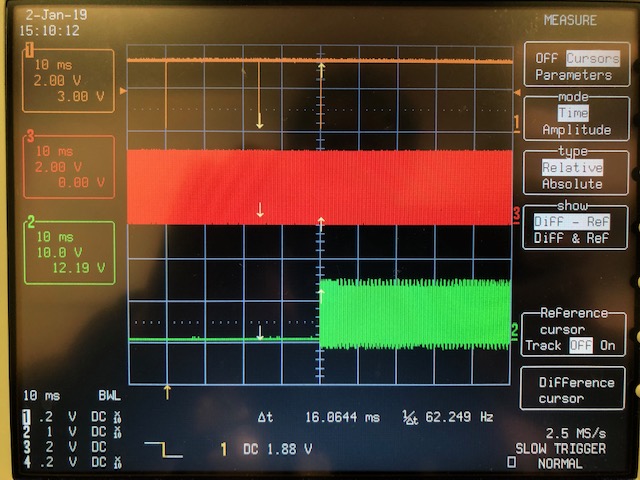The image size is (640, 480).
Task: Open the channel 3 info box
Action: point(69,167)
